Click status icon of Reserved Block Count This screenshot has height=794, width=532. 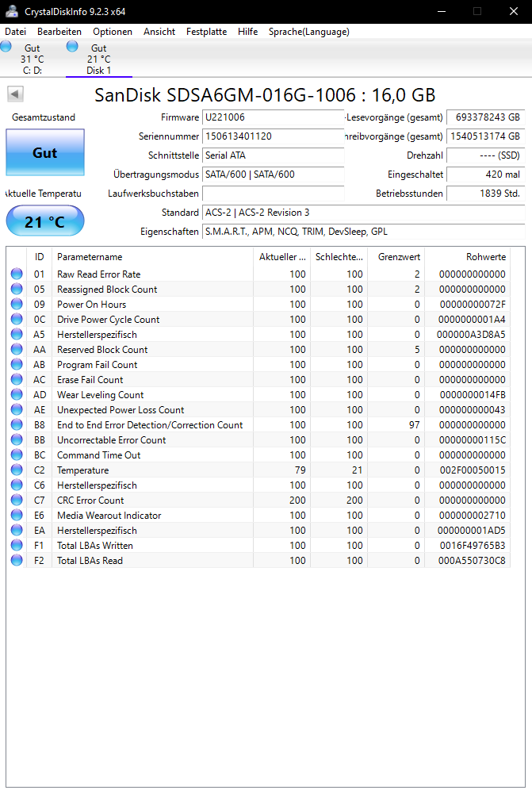[17, 349]
